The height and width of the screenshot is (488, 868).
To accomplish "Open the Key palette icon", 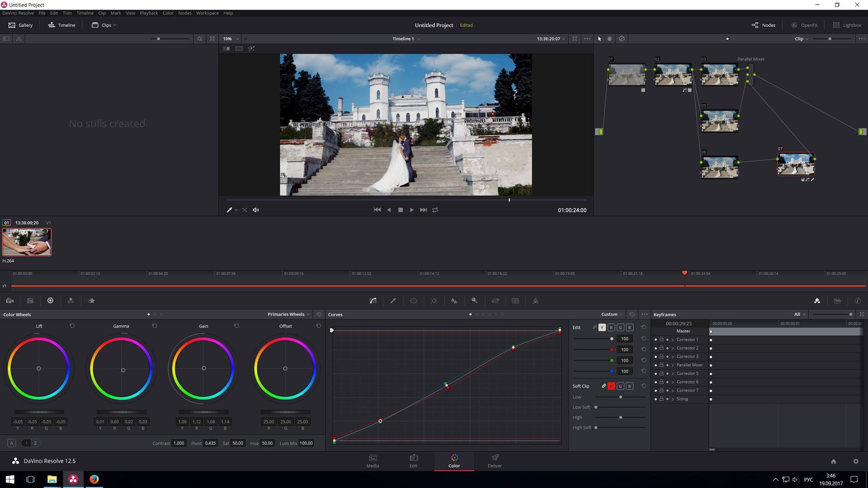I will pyautogui.click(x=475, y=301).
